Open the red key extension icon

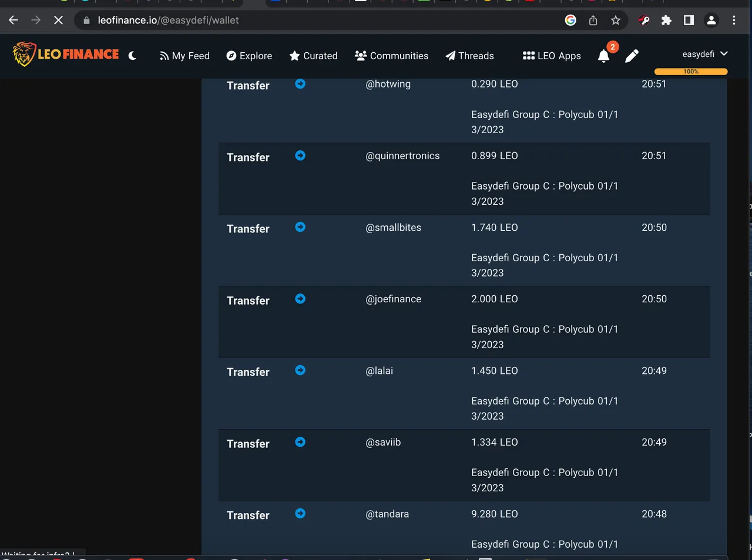tap(644, 21)
